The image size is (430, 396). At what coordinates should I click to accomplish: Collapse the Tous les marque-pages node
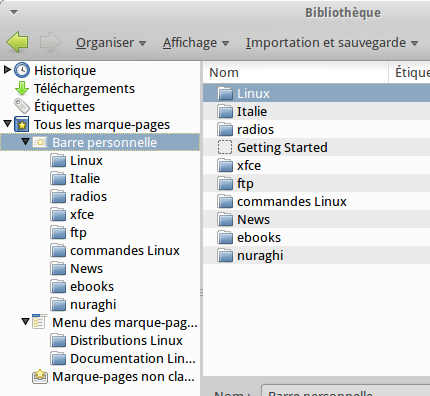point(8,124)
